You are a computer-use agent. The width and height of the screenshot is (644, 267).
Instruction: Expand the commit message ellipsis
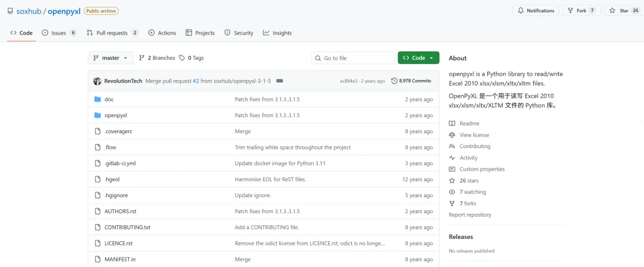coord(280,81)
